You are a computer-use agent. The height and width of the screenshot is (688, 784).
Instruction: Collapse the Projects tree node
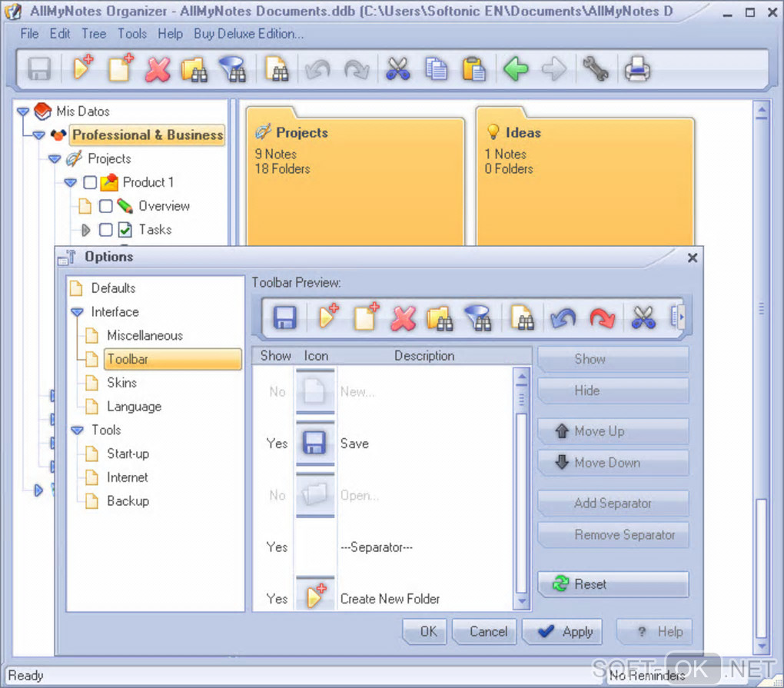(x=55, y=159)
